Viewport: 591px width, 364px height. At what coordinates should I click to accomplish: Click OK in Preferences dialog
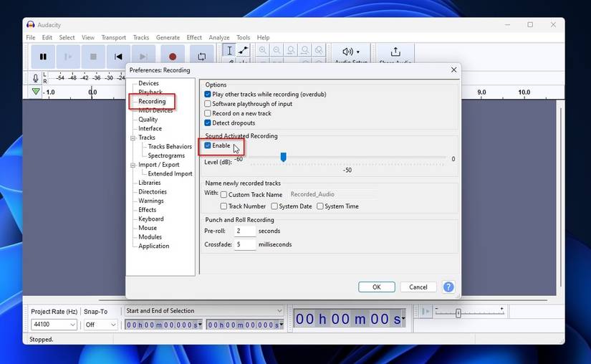tap(377, 287)
